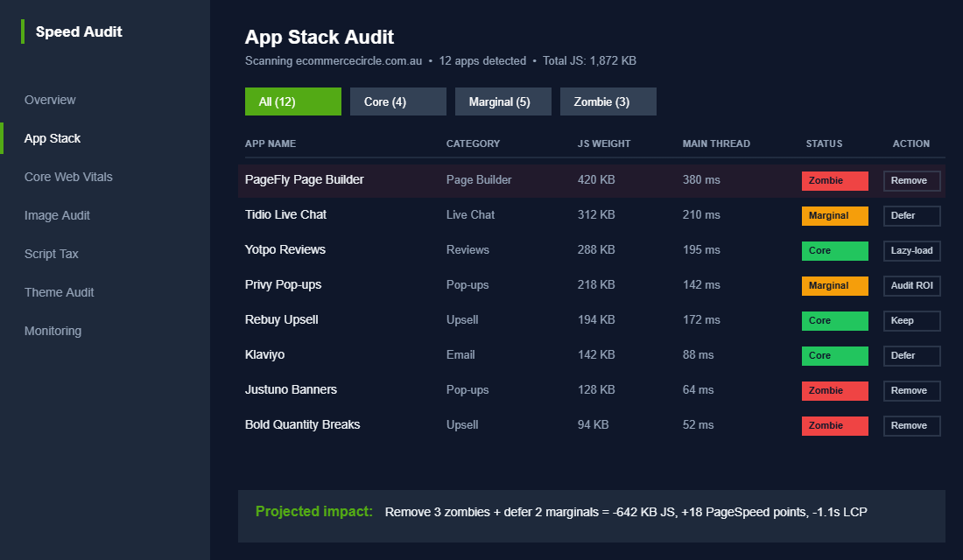The width and height of the screenshot is (963, 560).
Task: Click the Live Chat category cell
Action: tap(470, 215)
